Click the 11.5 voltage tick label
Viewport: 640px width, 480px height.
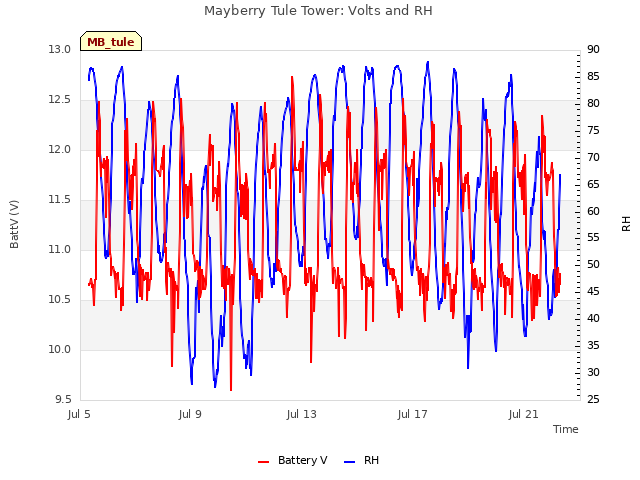tap(60, 200)
